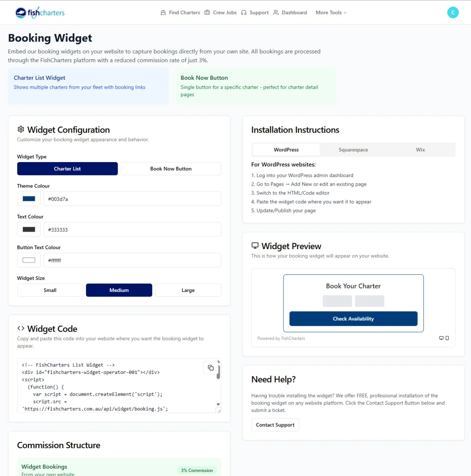Click the second date placeholder in widget preview

(x=370, y=301)
